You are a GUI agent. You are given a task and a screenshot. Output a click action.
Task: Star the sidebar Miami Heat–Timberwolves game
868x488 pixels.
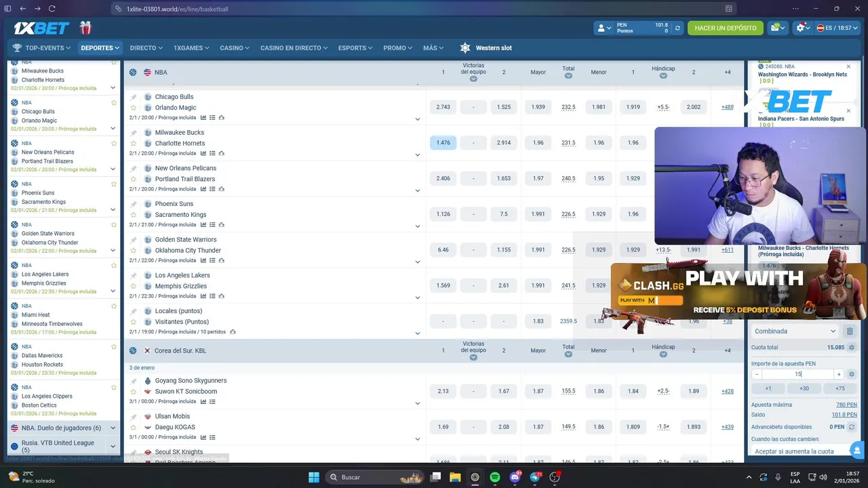click(114, 306)
